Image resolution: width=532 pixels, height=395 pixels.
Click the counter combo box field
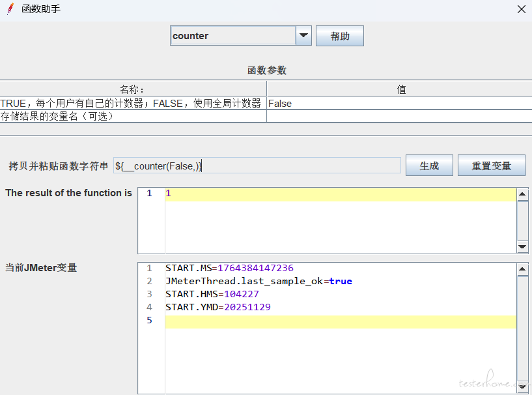232,36
